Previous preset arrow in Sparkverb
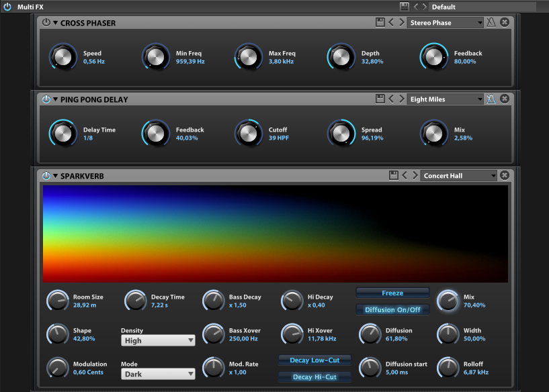 click(x=405, y=176)
